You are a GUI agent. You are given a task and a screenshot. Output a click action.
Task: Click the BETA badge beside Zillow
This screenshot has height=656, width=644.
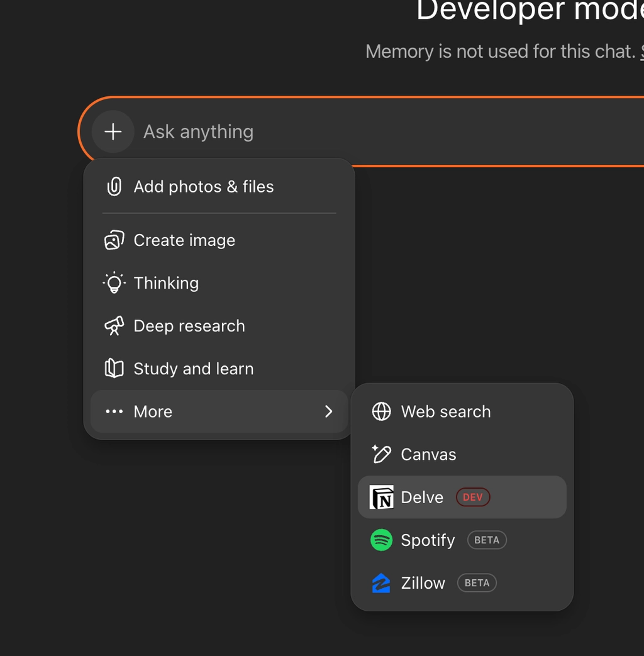click(x=477, y=583)
